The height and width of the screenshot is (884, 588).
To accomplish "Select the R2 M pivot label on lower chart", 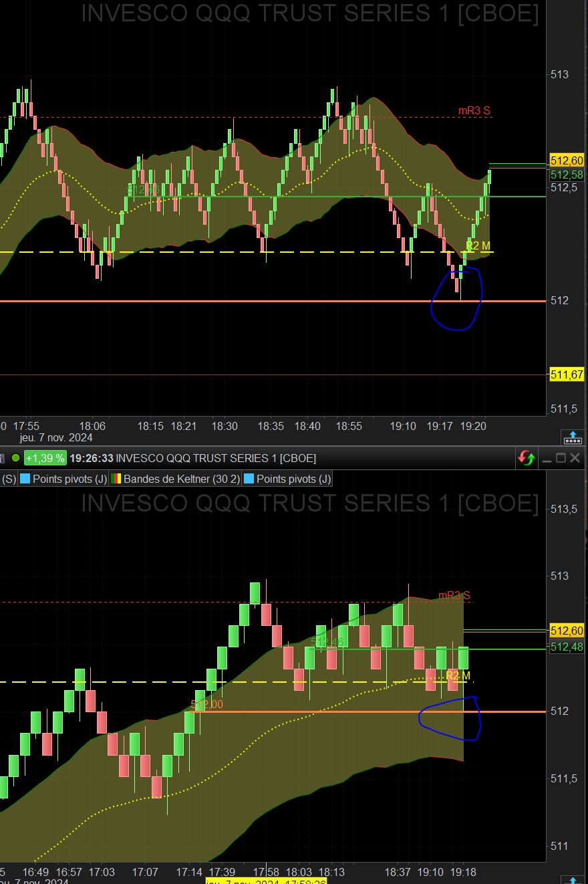I will click(x=458, y=675).
